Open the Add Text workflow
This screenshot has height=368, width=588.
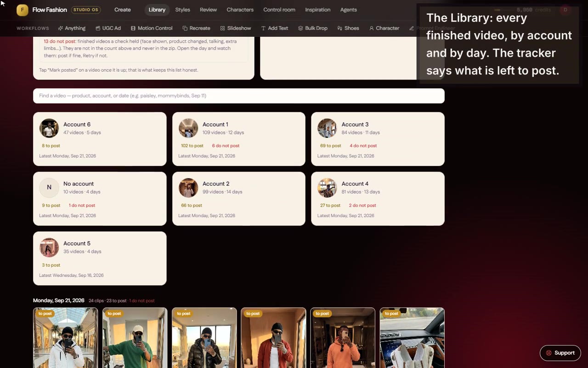274,28
